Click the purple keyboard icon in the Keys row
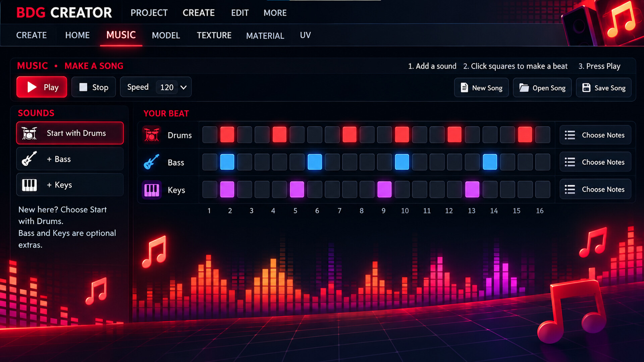 [x=151, y=190]
